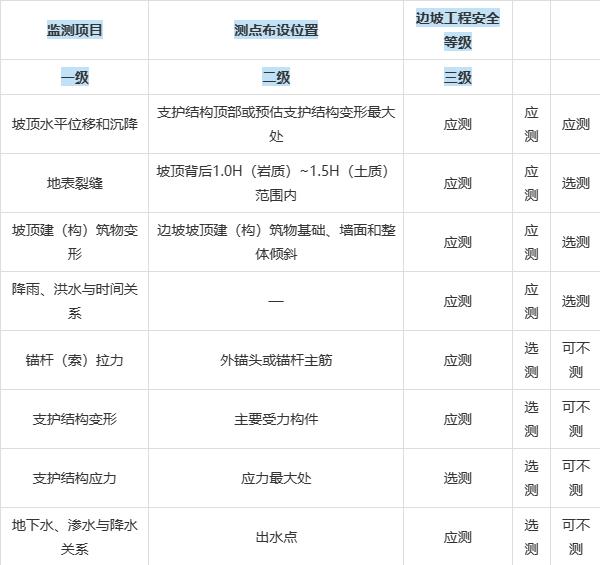This screenshot has width=600, height=565.
Task: Select the 支护结构应力 cell
Action: [x=75, y=478]
